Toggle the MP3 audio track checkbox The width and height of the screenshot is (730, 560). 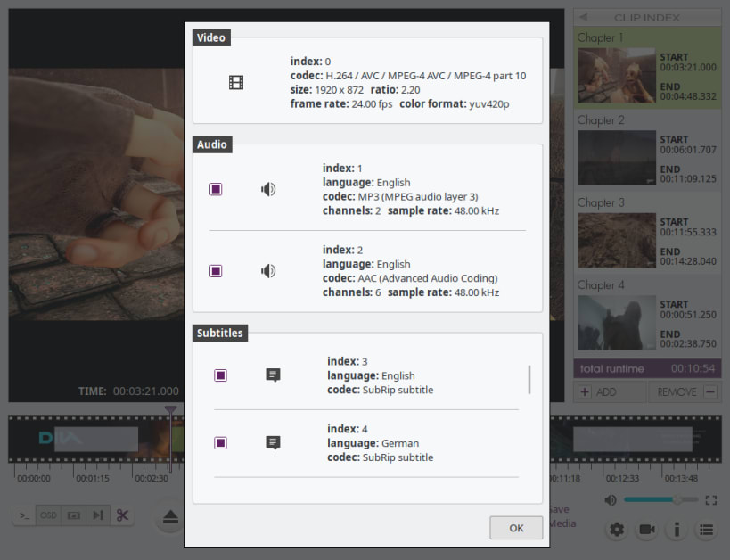tap(216, 189)
